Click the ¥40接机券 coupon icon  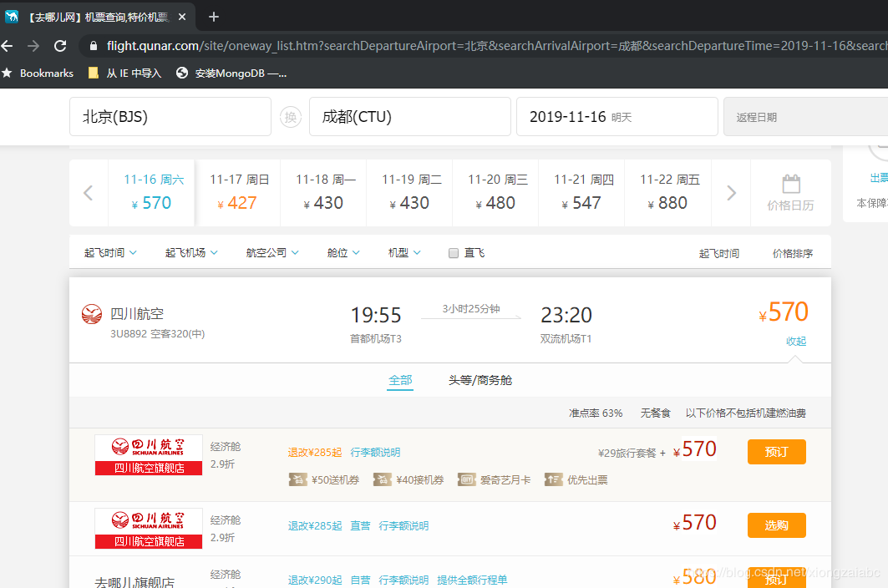[x=383, y=479]
